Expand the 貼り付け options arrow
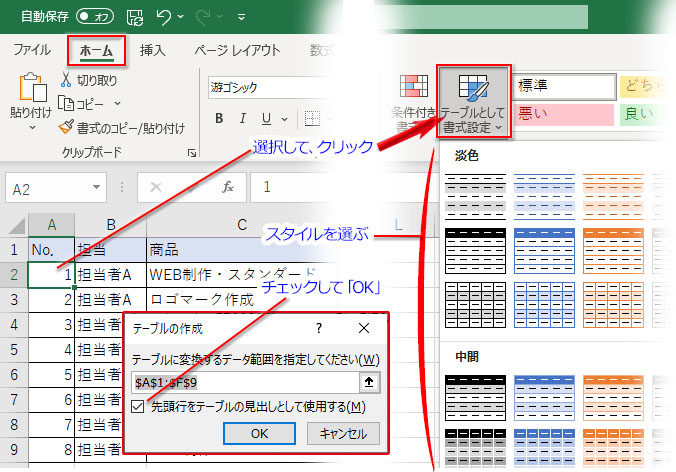 32,128
